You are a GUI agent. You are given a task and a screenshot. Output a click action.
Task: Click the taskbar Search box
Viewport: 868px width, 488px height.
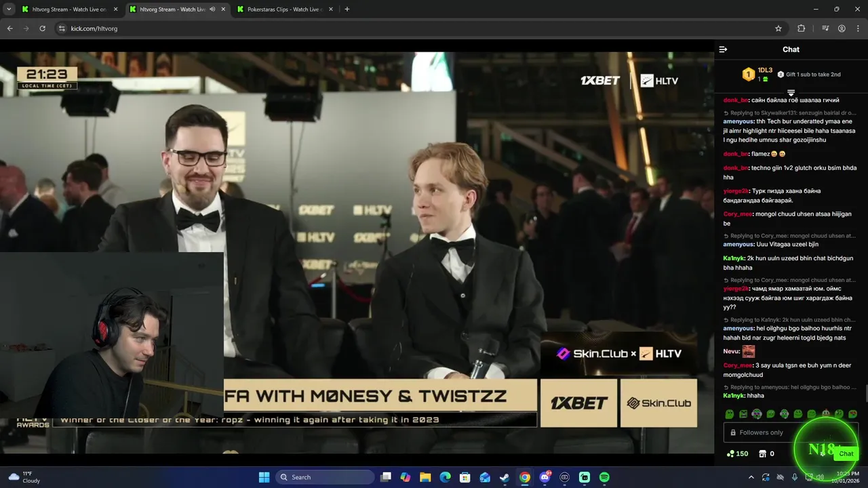tap(325, 477)
